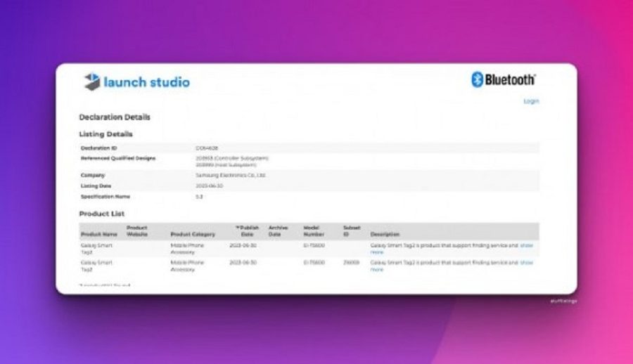The image size is (633, 364).
Task: Click the Subset ID column header
Action: (352, 230)
